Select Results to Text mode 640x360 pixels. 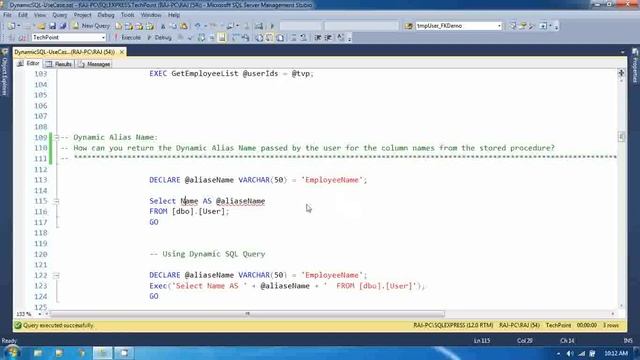point(259,38)
